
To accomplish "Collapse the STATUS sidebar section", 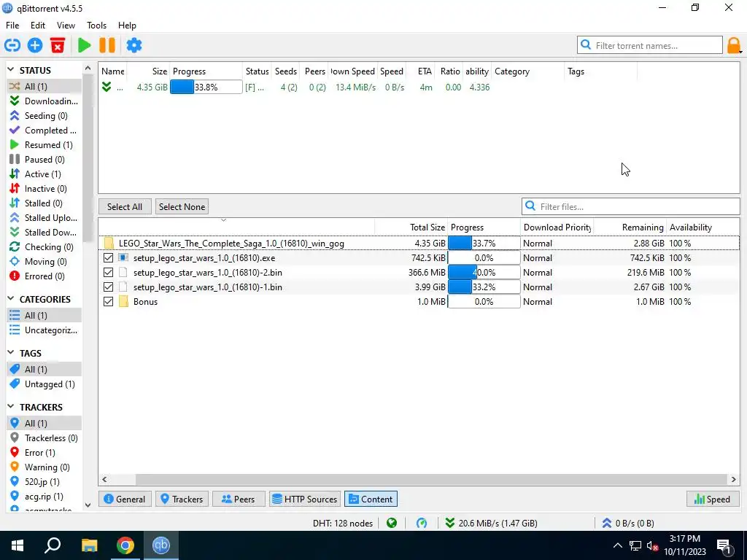I will click(x=11, y=70).
